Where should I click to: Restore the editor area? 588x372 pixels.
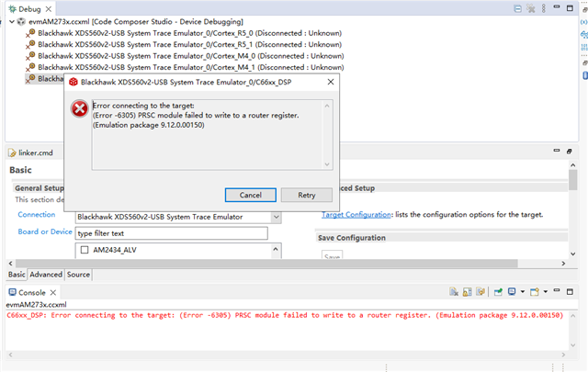570,152
